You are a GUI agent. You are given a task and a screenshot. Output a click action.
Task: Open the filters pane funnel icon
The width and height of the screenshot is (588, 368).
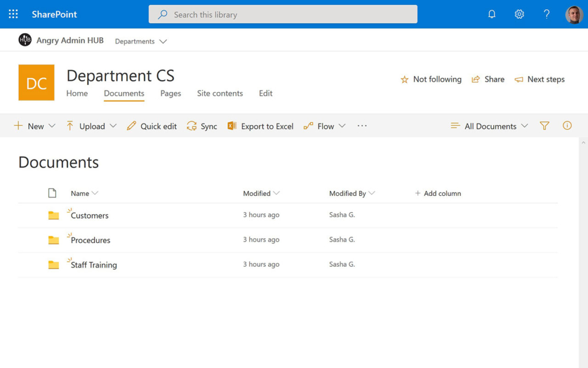pyautogui.click(x=545, y=126)
